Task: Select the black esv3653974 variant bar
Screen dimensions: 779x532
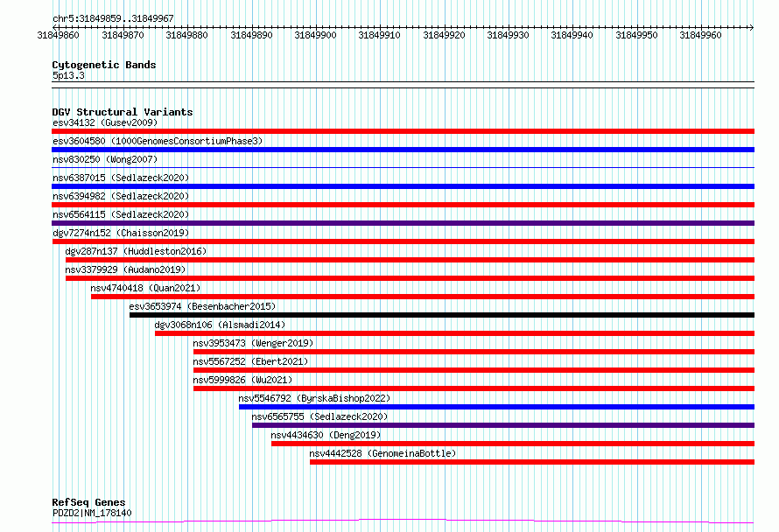Action: point(442,315)
